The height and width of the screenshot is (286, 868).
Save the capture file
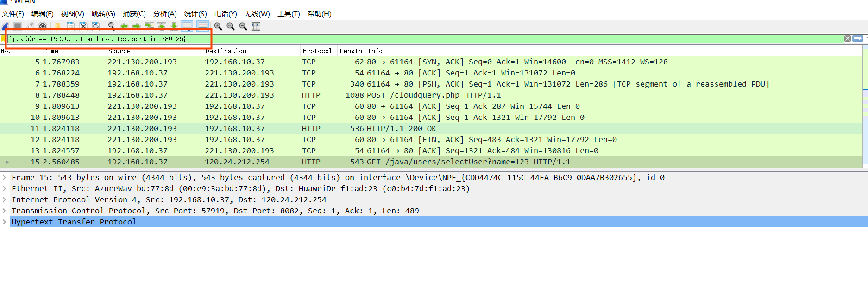point(71,26)
